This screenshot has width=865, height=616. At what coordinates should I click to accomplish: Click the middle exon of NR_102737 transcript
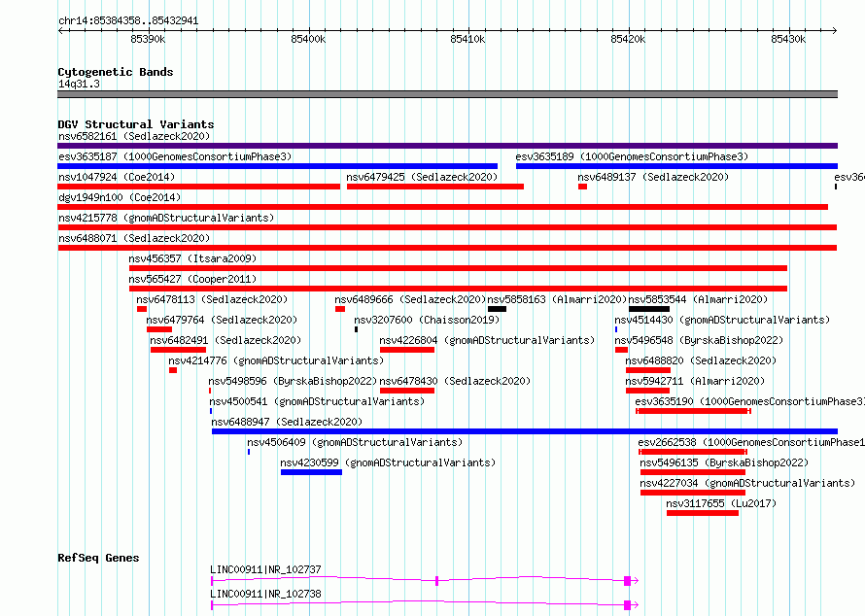(x=437, y=581)
